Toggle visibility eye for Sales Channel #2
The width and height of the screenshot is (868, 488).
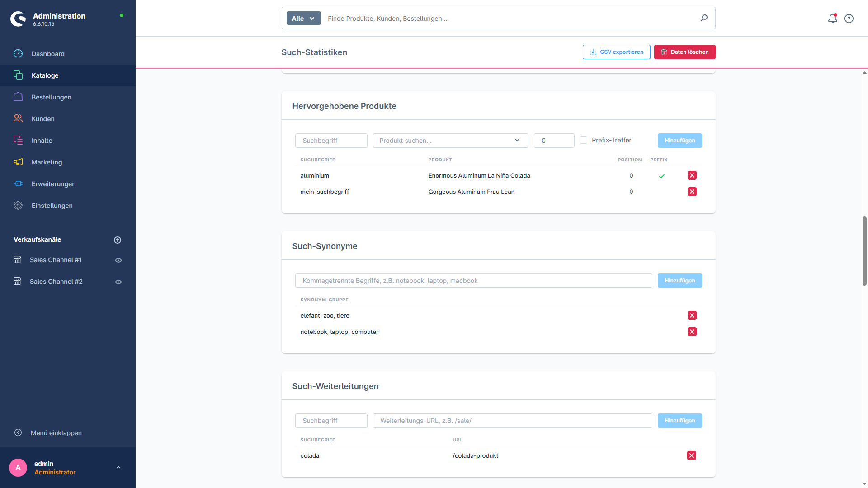pos(118,282)
